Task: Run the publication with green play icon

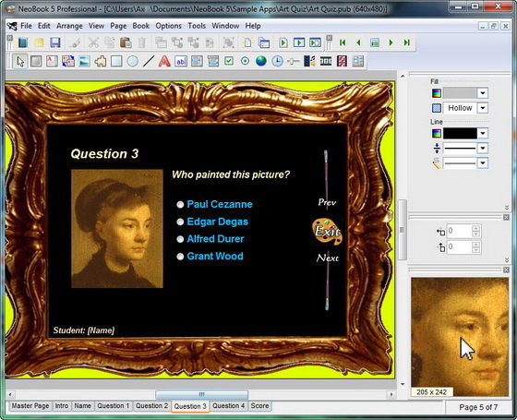Action: [283, 42]
